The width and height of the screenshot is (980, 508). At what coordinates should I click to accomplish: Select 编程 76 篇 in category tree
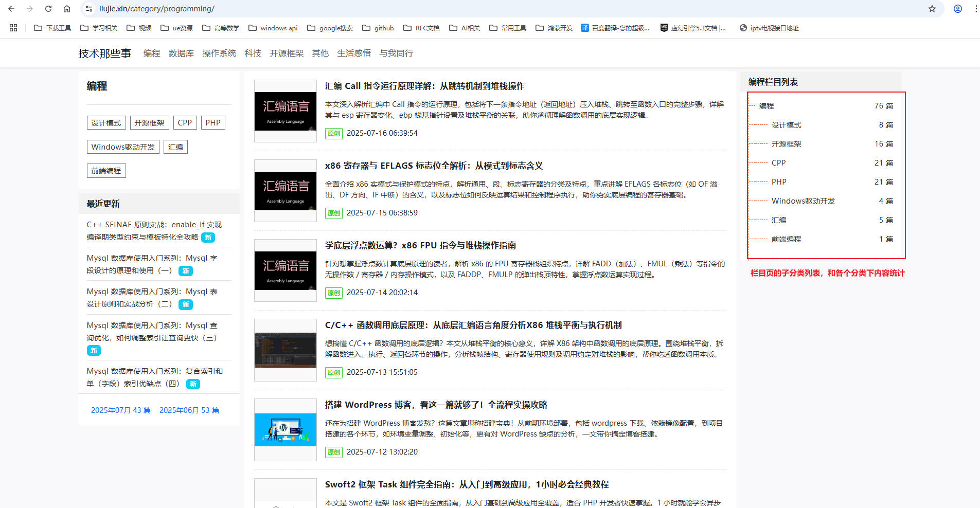click(x=826, y=106)
